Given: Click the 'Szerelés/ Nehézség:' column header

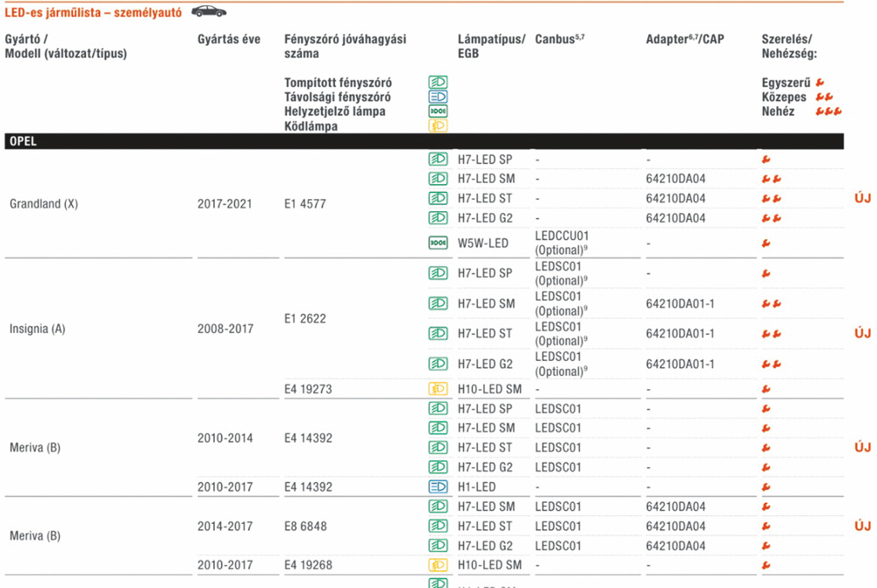Looking at the screenshot, I should [789, 46].
